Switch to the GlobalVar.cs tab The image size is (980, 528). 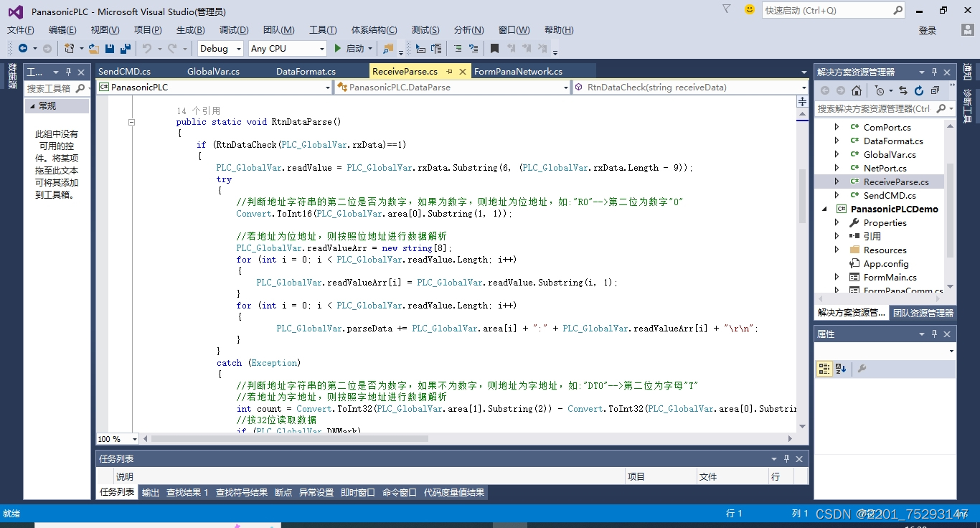tap(213, 72)
